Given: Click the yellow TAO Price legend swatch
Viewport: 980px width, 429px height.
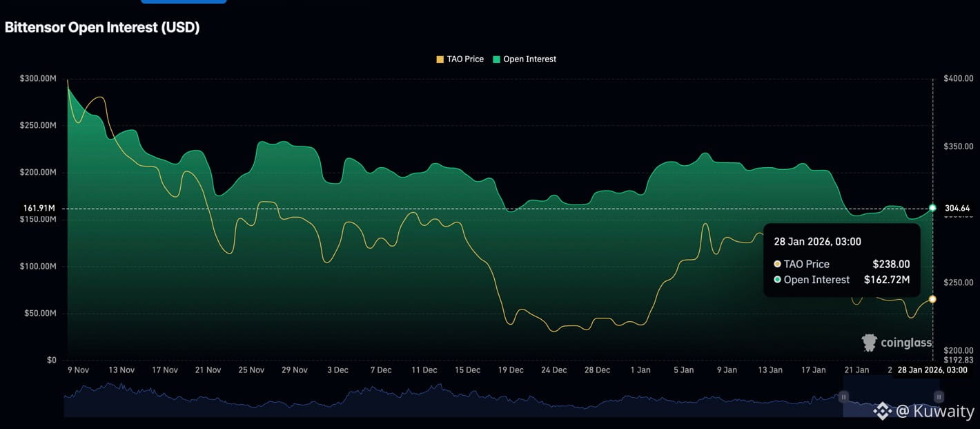Looking at the screenshot, I should [x=440, y=59].
